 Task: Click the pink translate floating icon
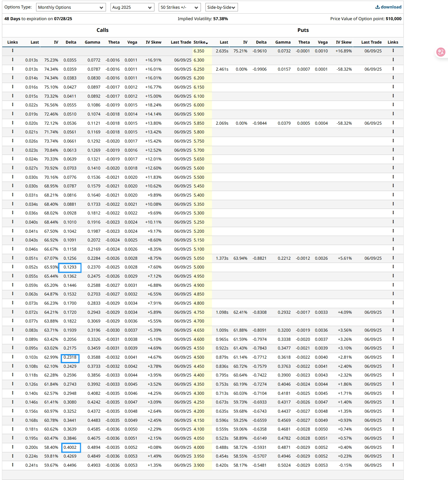coord(441,52)
